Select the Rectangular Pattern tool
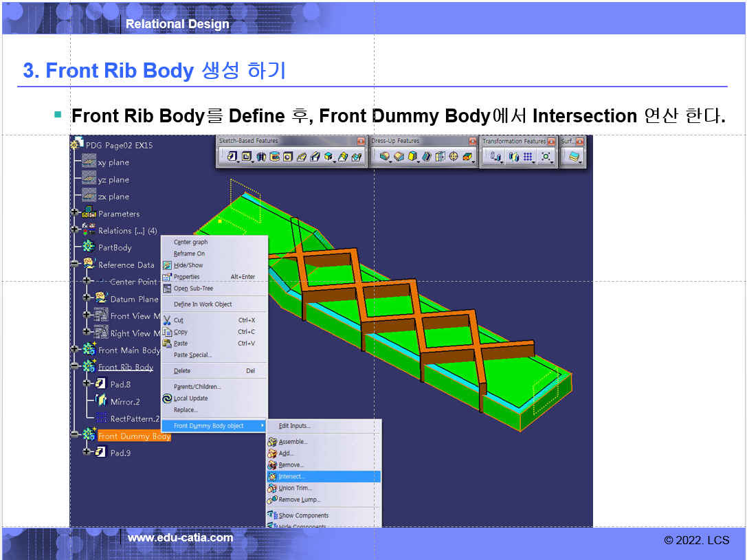Screen dimensions: 747x560 tap(528, 157)
